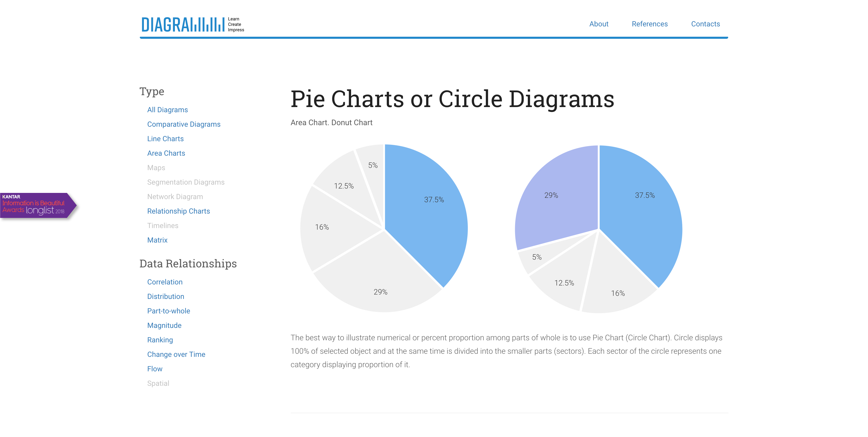Open the Contacts page
The height and width of the screenshot is (437, 868).
(x=705, y=24)
